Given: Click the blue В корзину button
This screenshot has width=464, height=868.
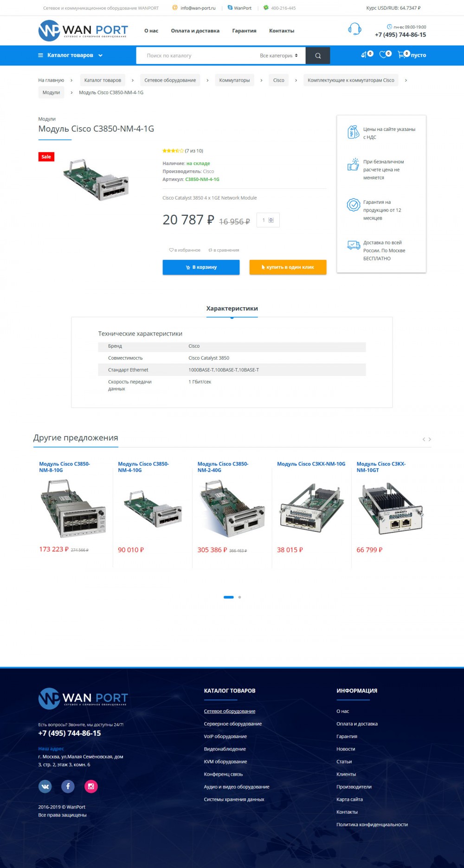Looking at the screenshot, I should (x=201, y=267).
